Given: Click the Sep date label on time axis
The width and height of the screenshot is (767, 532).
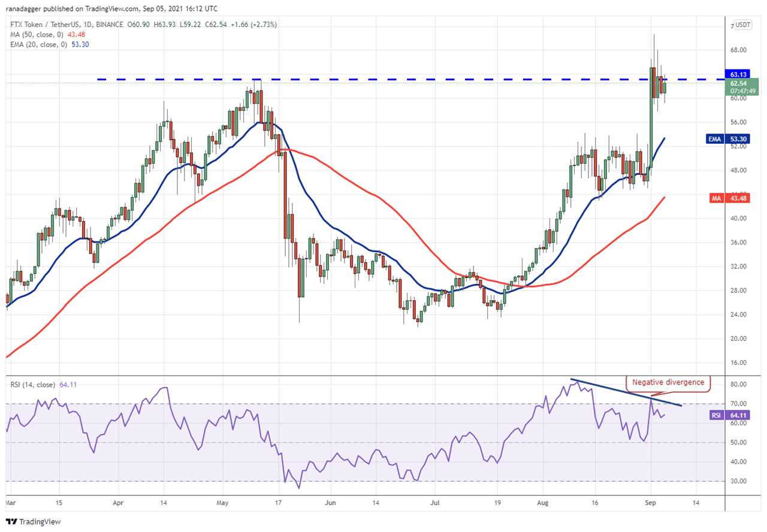Looking at the screenshot, I should (650, 501).
